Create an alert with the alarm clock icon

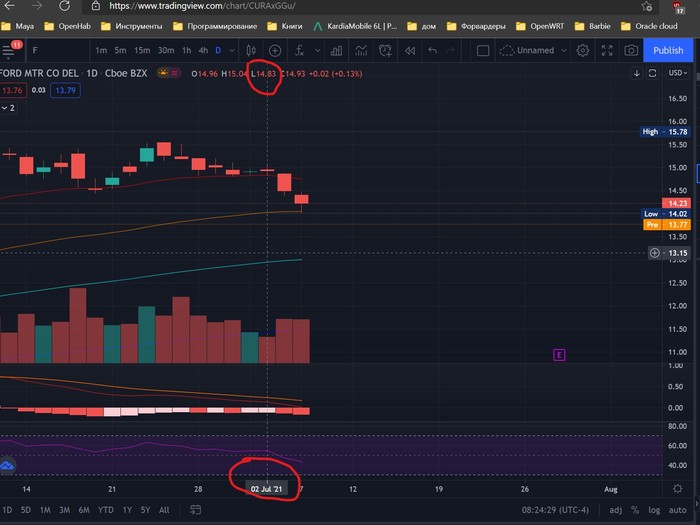click(385, 50)
